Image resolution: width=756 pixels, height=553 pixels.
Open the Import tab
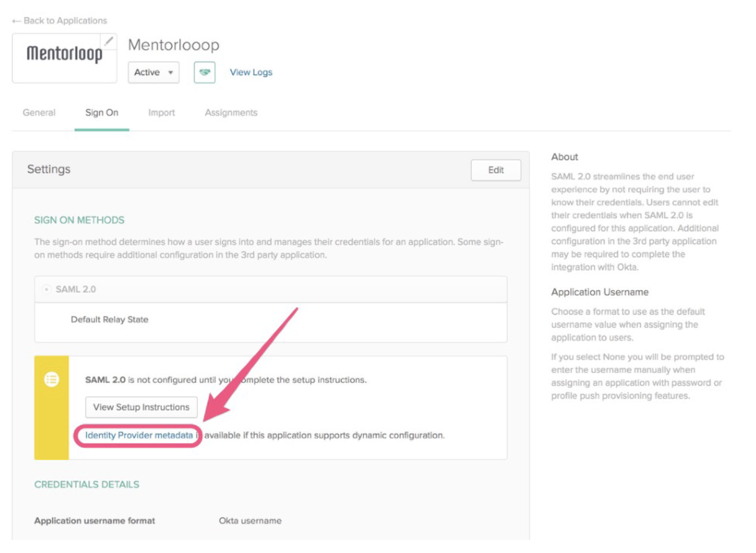tap(161, 113)
